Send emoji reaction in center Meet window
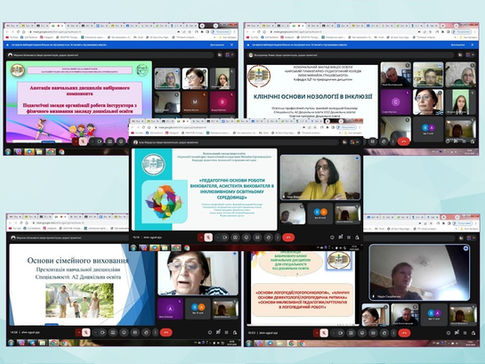The height and width of the screenshot is (364, 485). click(246, 237)
